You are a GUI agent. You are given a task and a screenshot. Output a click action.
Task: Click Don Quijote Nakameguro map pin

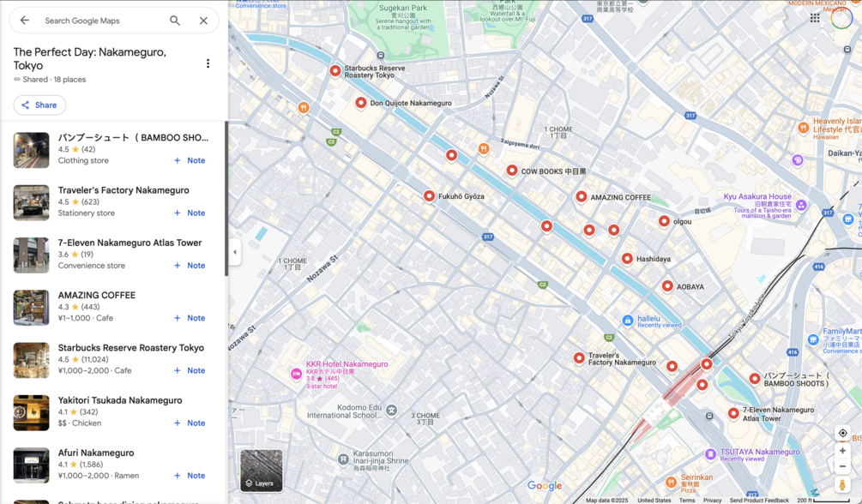point(360,103)
